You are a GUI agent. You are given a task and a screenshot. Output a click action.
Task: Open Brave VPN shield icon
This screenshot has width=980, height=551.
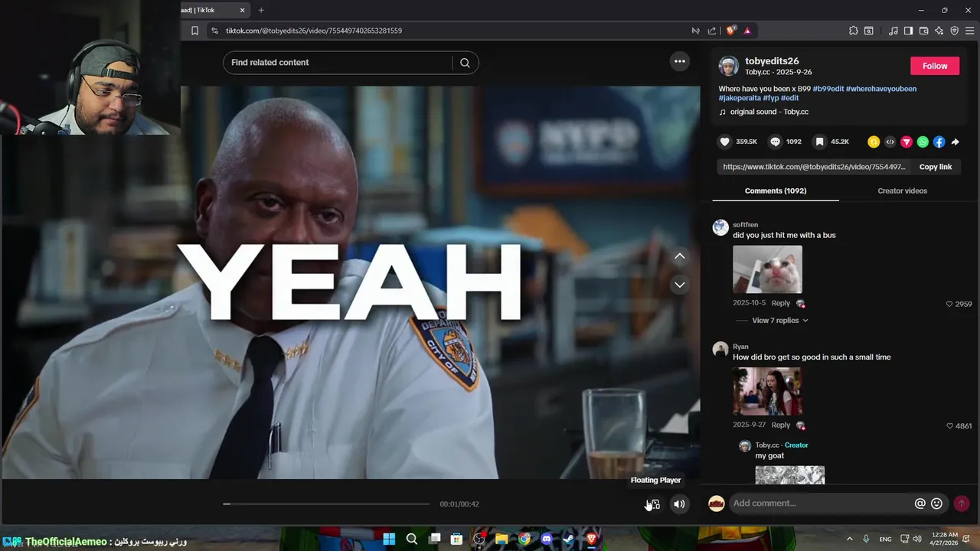(x=954, y=31)
